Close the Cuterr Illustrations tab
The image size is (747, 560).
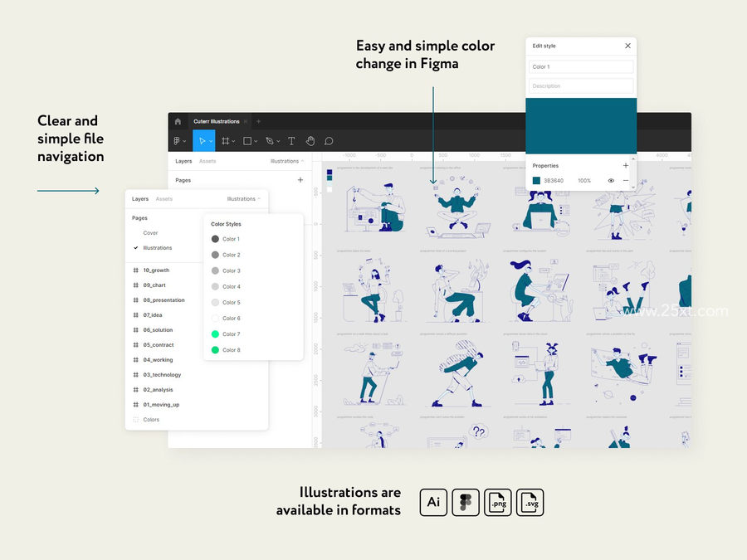(x=246, y=121)
